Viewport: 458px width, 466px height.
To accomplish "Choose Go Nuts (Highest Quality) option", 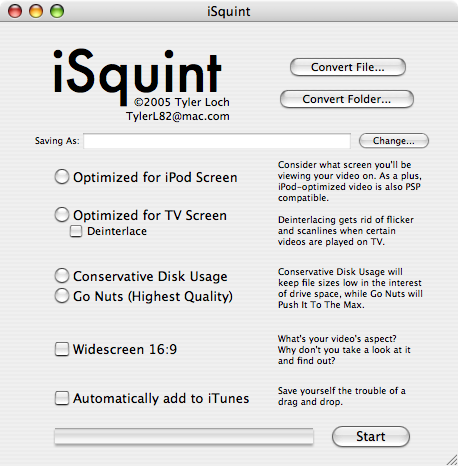I will point(62,296).
